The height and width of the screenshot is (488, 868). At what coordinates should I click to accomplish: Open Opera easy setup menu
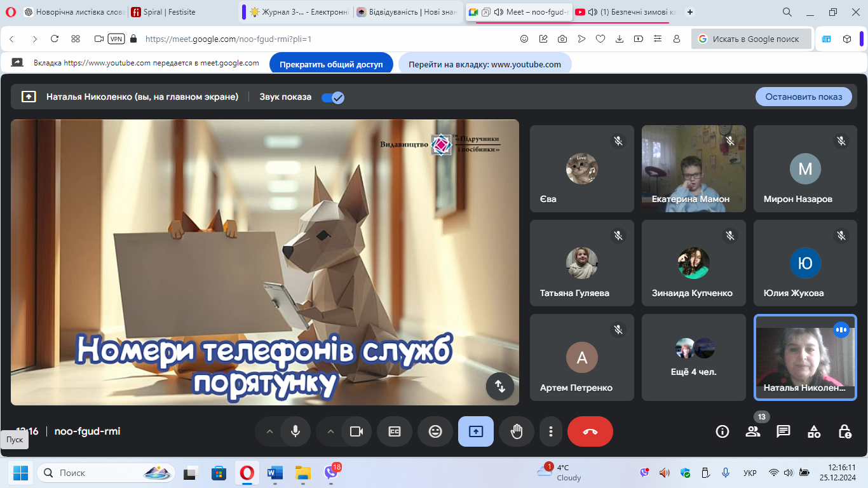[x=658, y=39]
